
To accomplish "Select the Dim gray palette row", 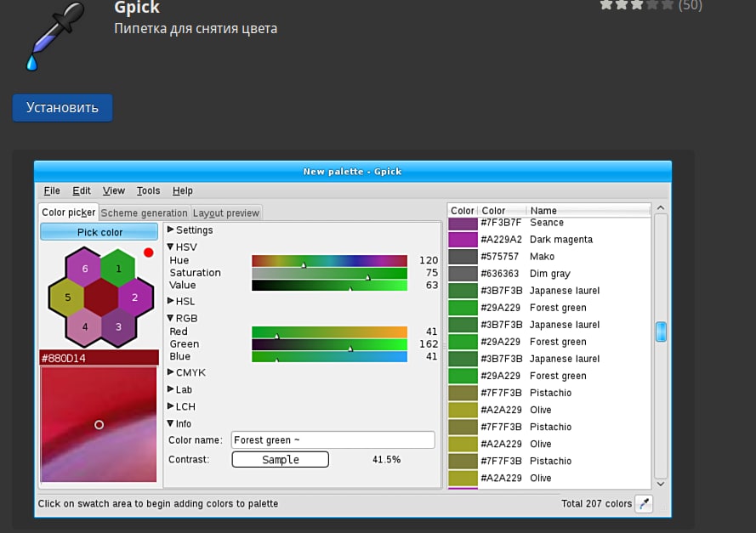I will pyautogui.click(x=549, y=274).
